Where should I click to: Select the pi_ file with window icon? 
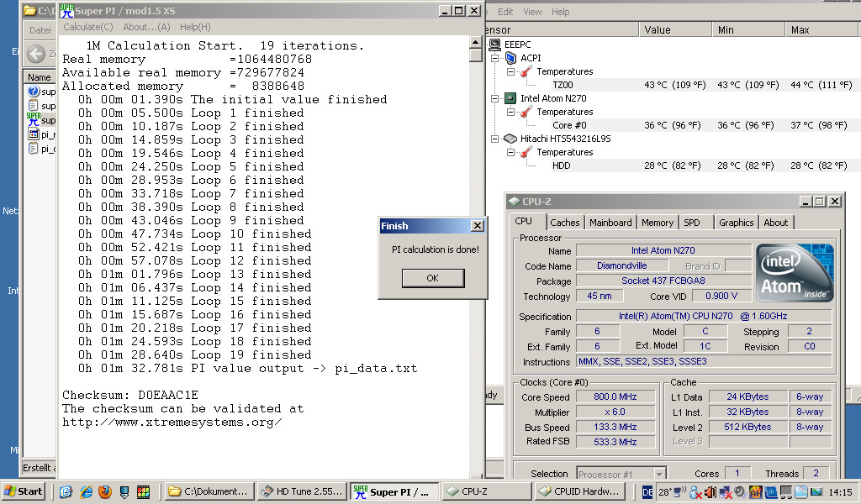pos(34,134)
